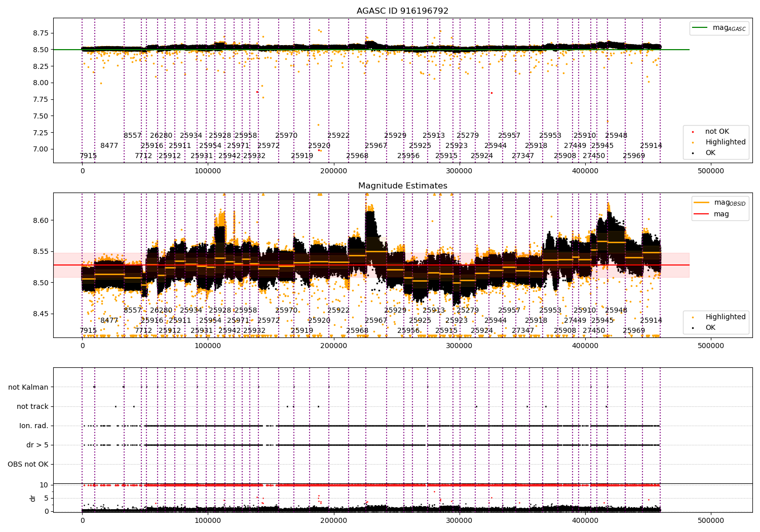Select the not track axis label
The height and width of the screenshot is (532, 760).
pyautogui.click(x=32, y=406)
